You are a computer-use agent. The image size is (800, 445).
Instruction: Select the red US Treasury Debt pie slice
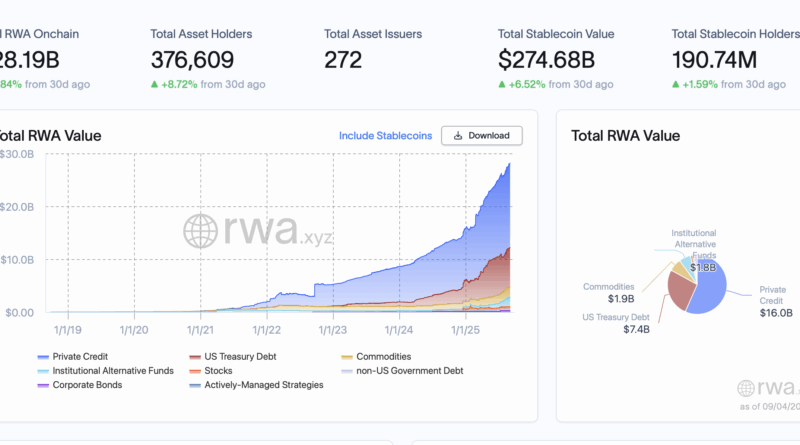pyautogui.click(x=683, y=292)
